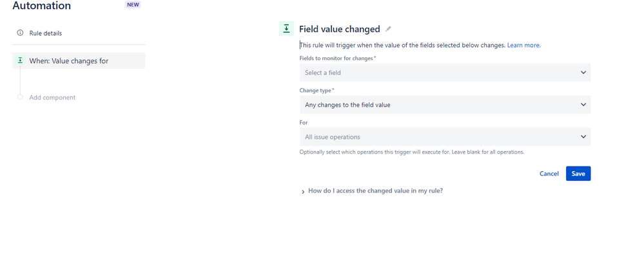Save the Field value changed trigger

click(x=578, y=174)
